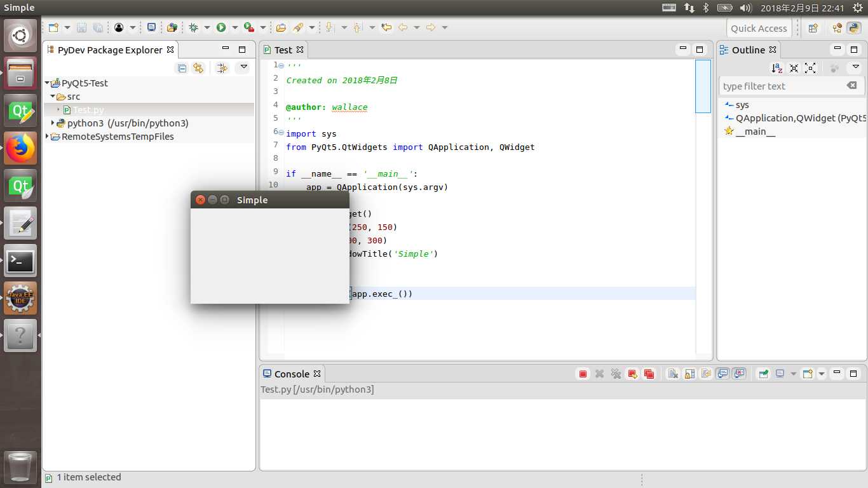Expand the RemoteSystemsTempFiles project

click(x=47, y=137)
